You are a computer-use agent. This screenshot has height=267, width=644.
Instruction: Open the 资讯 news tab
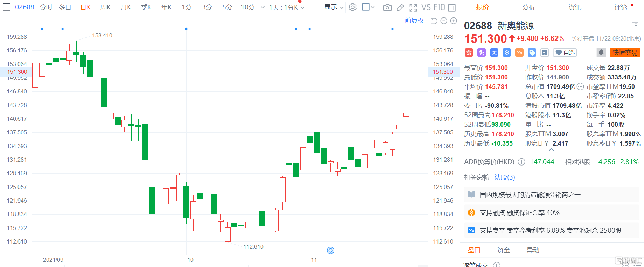[x=575, y=7]
